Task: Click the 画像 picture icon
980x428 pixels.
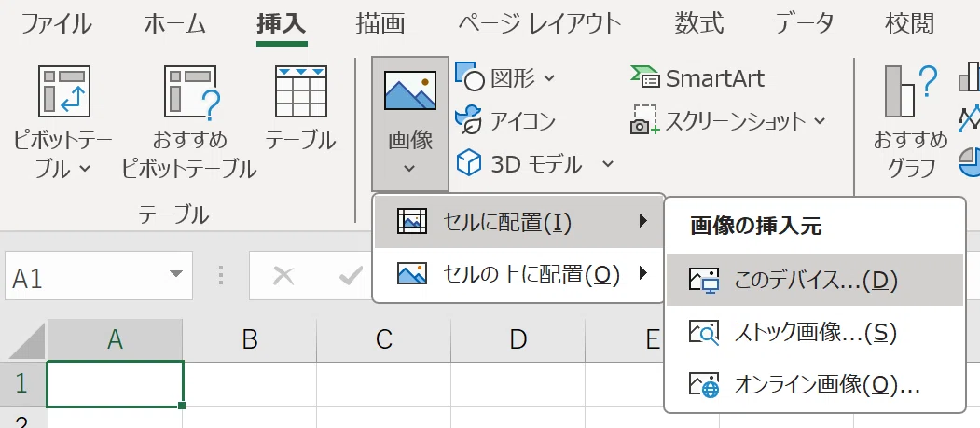Action: coord(410,91)
